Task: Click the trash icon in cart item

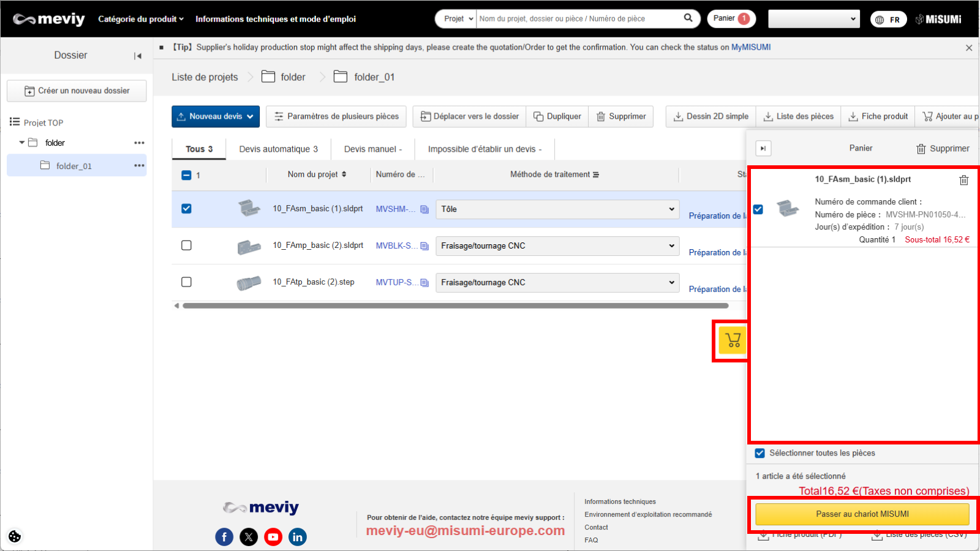Action: point(963,180)
